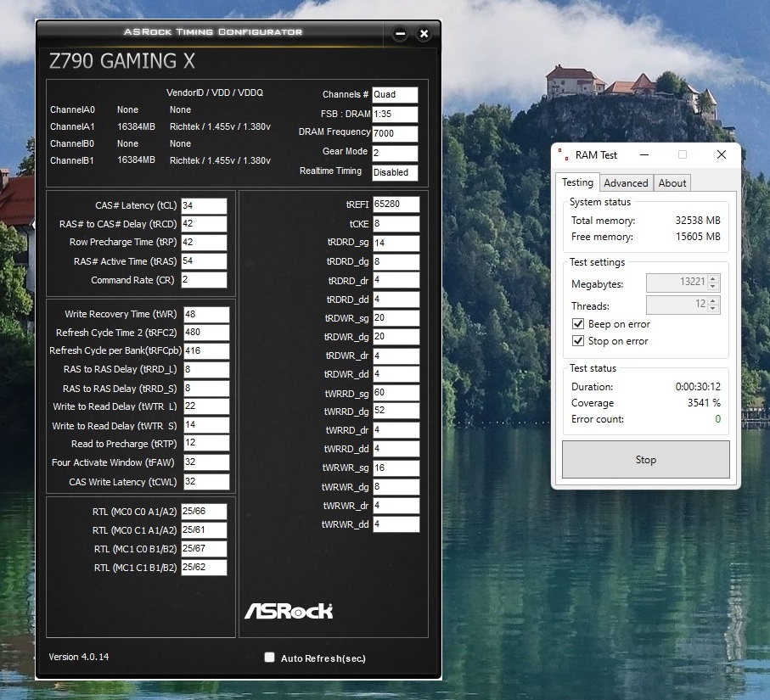Click the Row Precharge Time (tRP) field
The height and width of the screenshot is (700, 770).
[204, 243]
